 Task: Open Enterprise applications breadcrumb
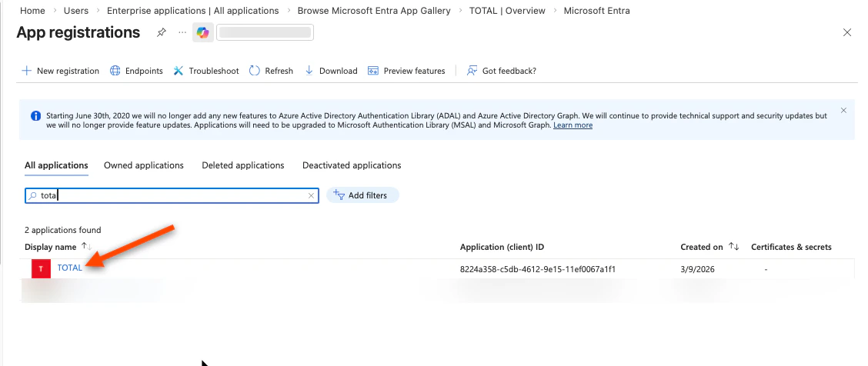[192, 11]
